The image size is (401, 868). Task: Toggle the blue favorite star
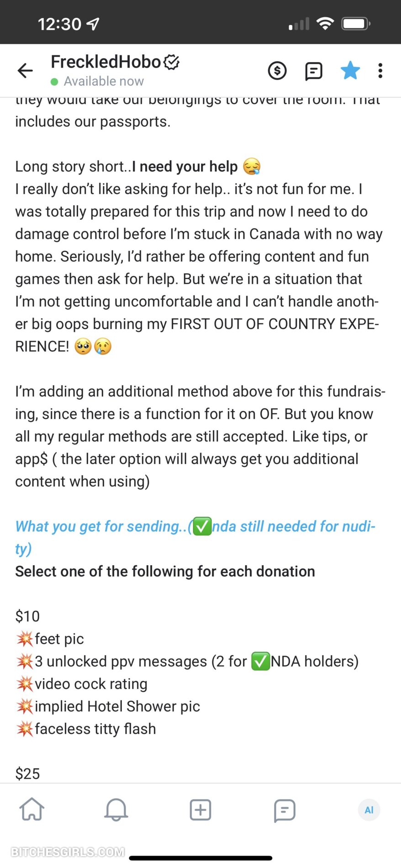tap(350, 71)
